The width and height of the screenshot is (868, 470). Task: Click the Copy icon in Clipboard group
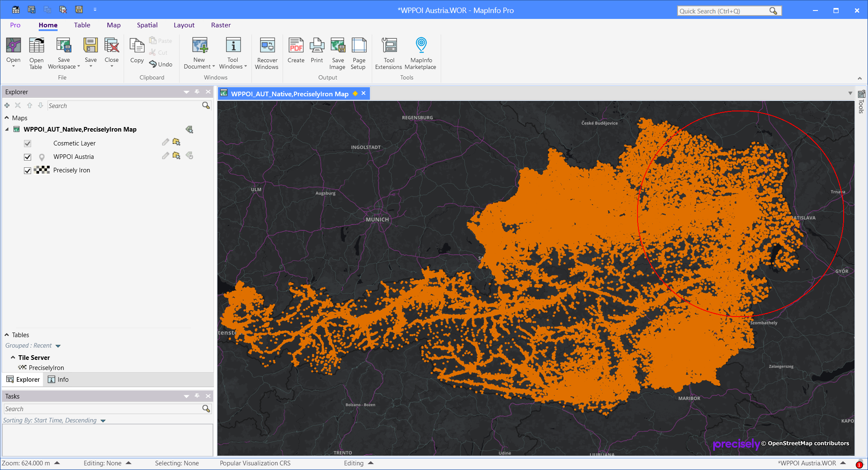point(137,45)
